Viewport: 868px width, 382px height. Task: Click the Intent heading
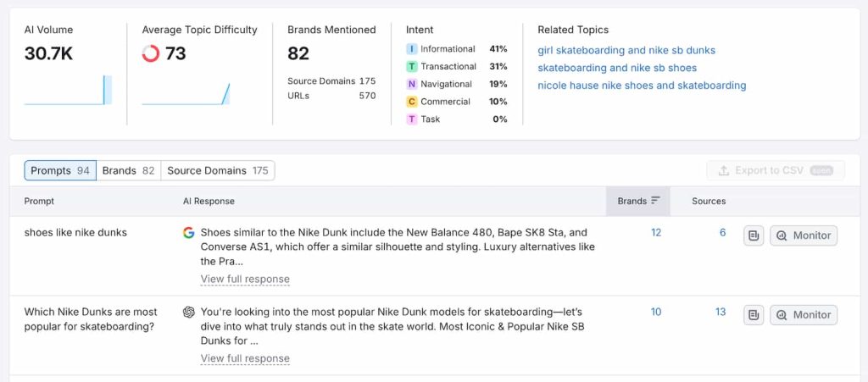pos(420,30)
